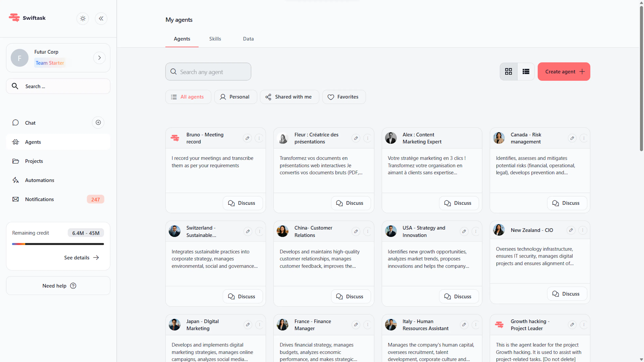644x362 pixels.
Task: Click the Create agent button
Action: pos(564,71)
